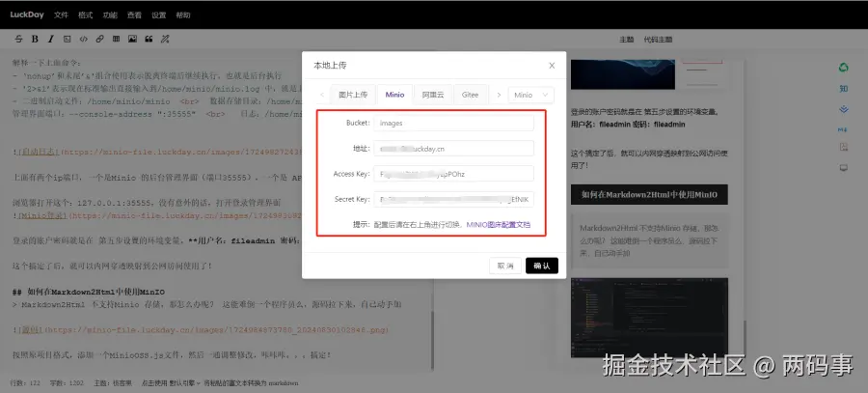The height and width of the screenshot is (393, 868).
Task: Click the 主题 entry in the status bar
Action: click(x=113, y=383)
